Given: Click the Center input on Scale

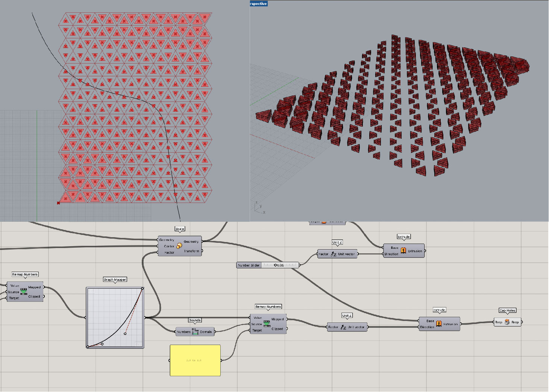Looking at the screenshot, I should click(169, 246).
